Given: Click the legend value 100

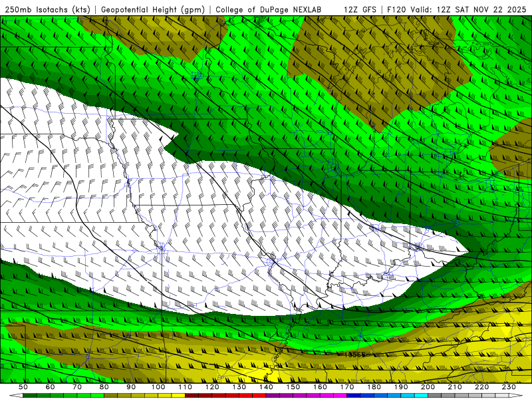Looking at the screenshot, I should [158, 387].
